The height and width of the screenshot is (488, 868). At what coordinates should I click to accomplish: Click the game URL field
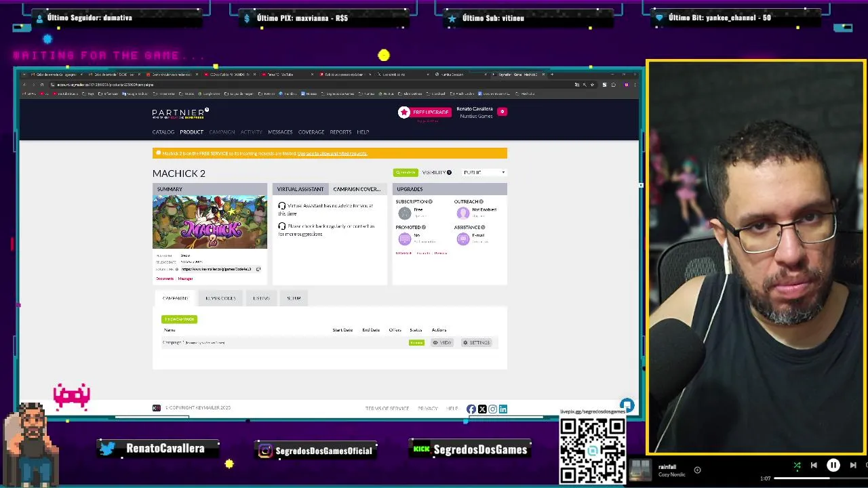click(216, 269)
